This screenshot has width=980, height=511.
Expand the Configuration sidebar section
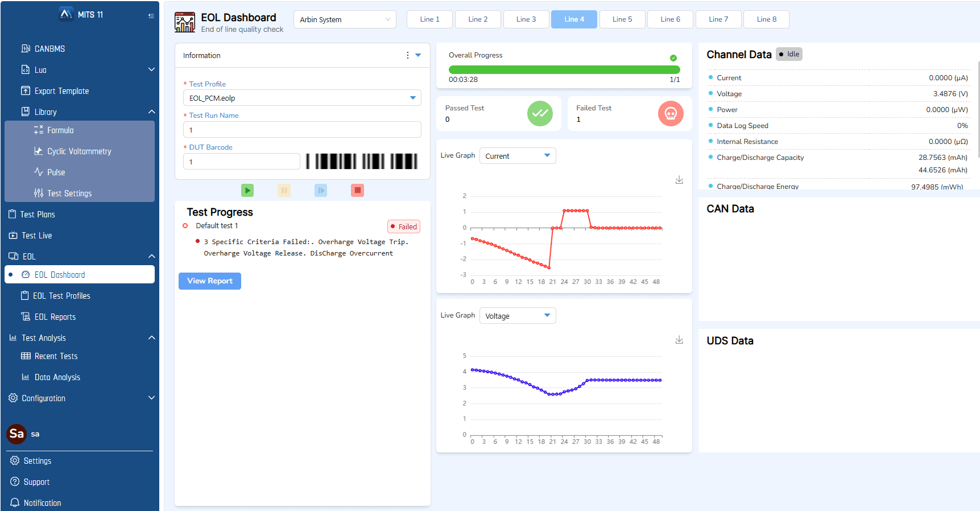151,398
